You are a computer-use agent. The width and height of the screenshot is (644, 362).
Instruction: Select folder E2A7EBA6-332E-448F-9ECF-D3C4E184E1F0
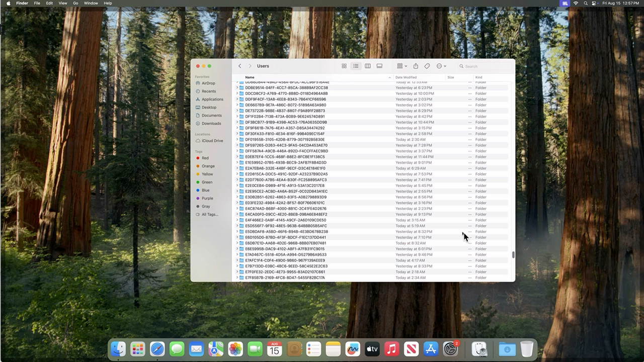point(285,168)
